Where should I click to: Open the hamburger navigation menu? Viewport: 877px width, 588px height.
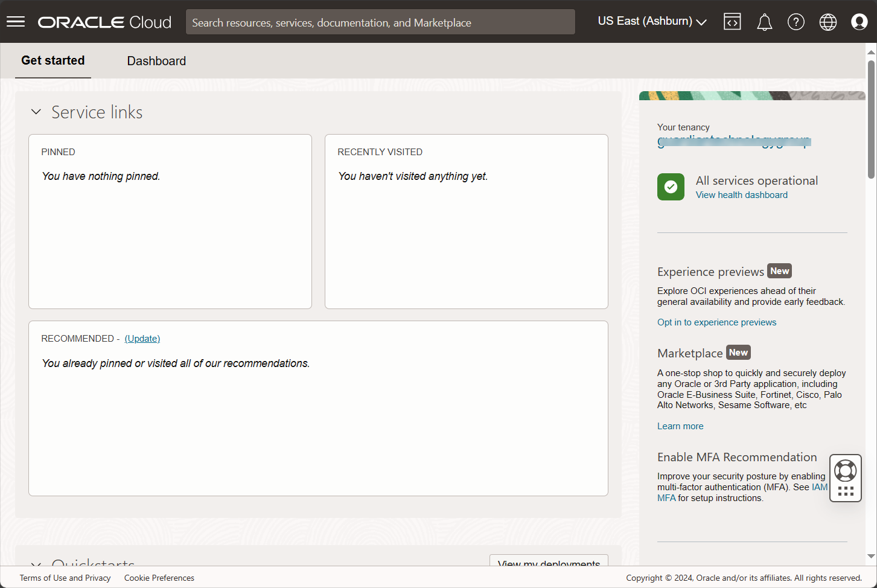(16, 22)
